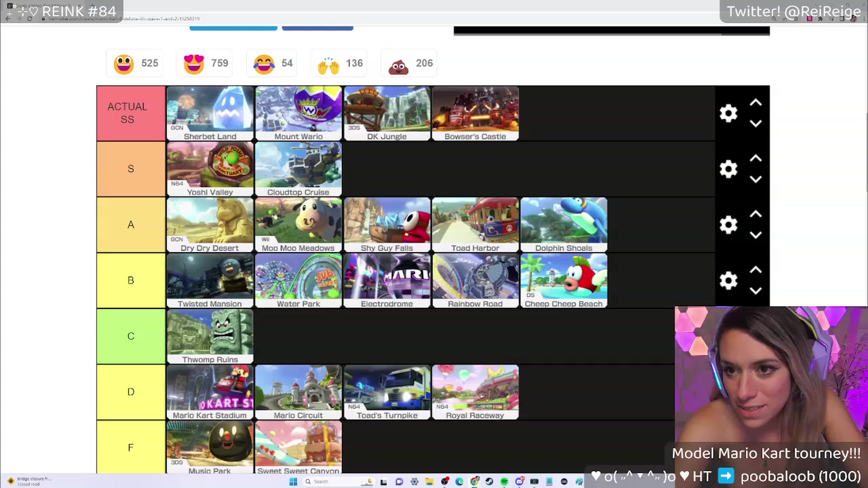868x488 pixels.
Task: Click the taskbar Search box
Action: (339, 482)
